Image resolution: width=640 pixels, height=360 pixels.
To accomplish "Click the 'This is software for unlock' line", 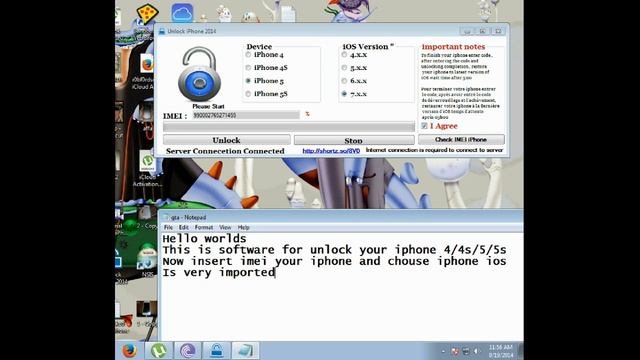I will tap(334, 250).
